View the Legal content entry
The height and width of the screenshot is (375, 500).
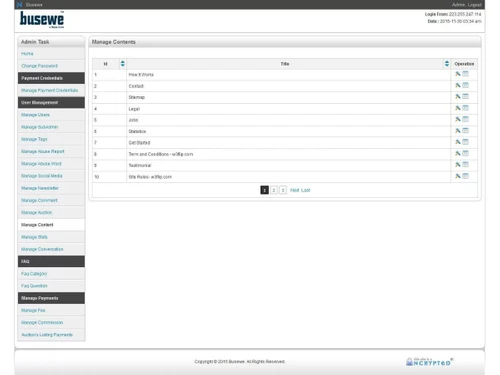[465, 108]
